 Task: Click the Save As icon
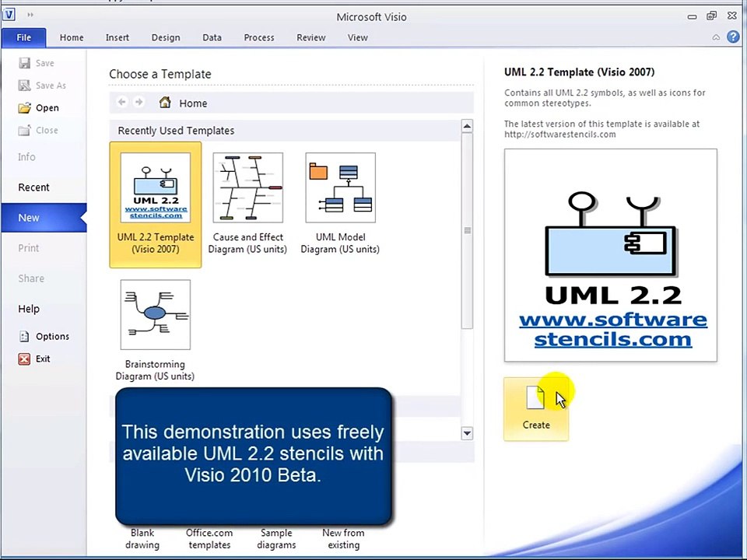24,86
